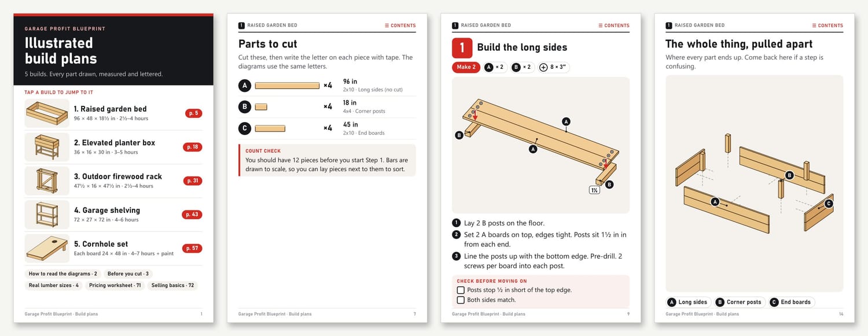Open 'How to read the diagrams' chip
Viewport: 868px width, 336px height.
tap(63, 274)
